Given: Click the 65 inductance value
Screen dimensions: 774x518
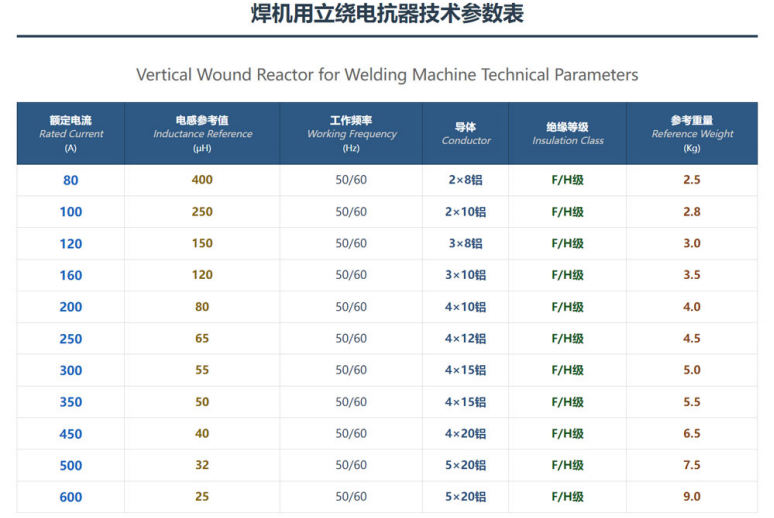Looking at the screenshot, I should pyautogui.click(x=202, y=338).
